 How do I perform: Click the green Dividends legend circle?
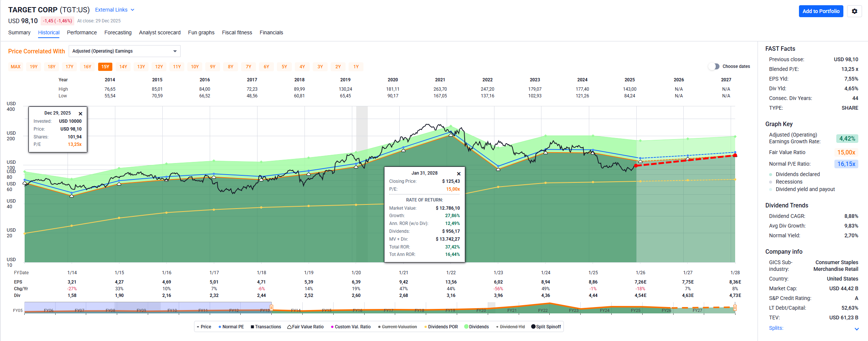pos(466,327)
